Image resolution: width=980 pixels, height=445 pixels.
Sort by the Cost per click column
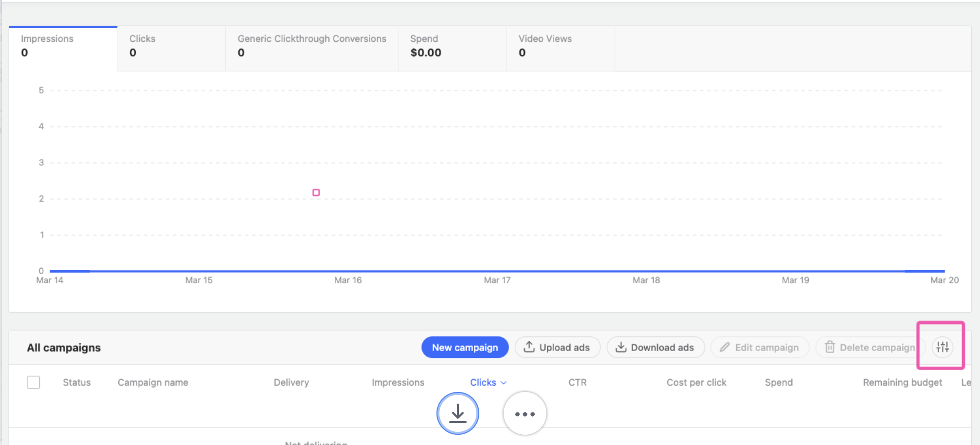tap(696, 382)
